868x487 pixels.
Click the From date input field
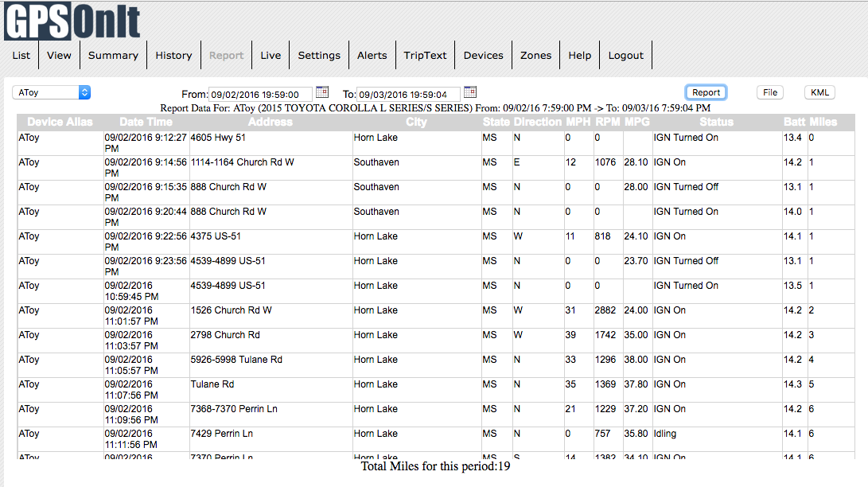coord(260,95)
